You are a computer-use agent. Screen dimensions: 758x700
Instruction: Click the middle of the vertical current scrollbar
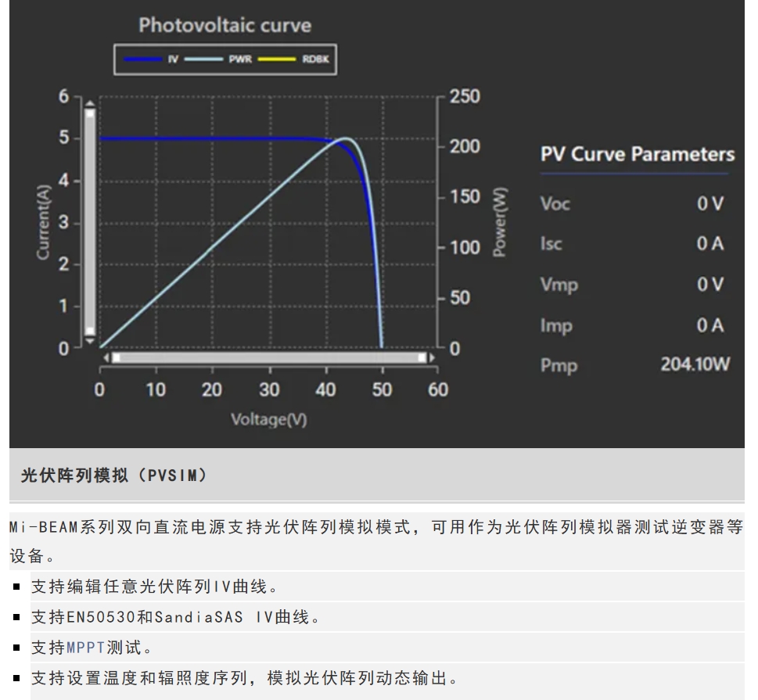tap(89, 222)
